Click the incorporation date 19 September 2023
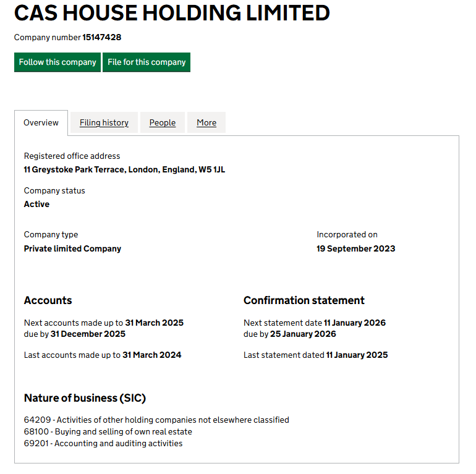This screenshot has height=474, width=476. (355, 248)
